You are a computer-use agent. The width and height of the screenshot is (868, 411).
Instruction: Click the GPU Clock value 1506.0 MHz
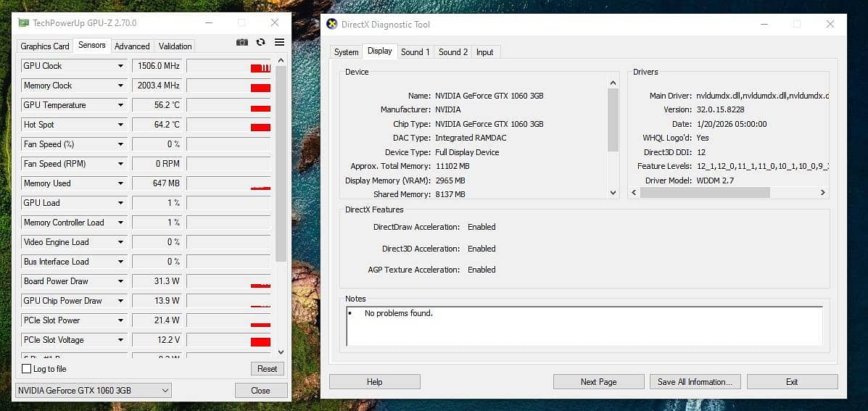pyautogui.click(x=157, y=66)
